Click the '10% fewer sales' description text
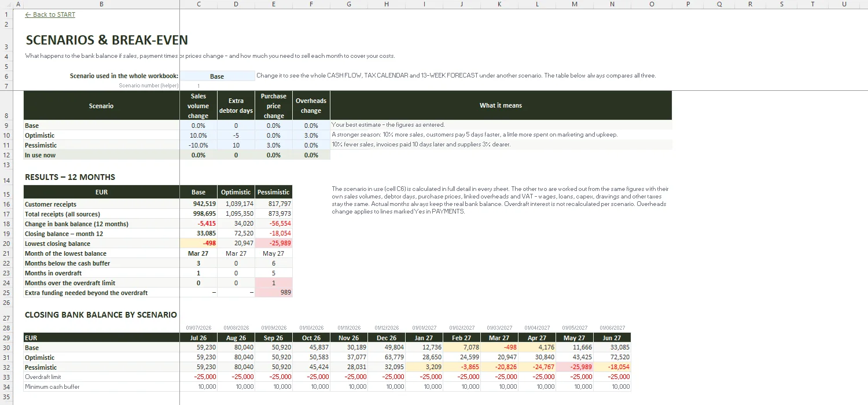Screen dimensions: 868x405 [x=421, y=145]
